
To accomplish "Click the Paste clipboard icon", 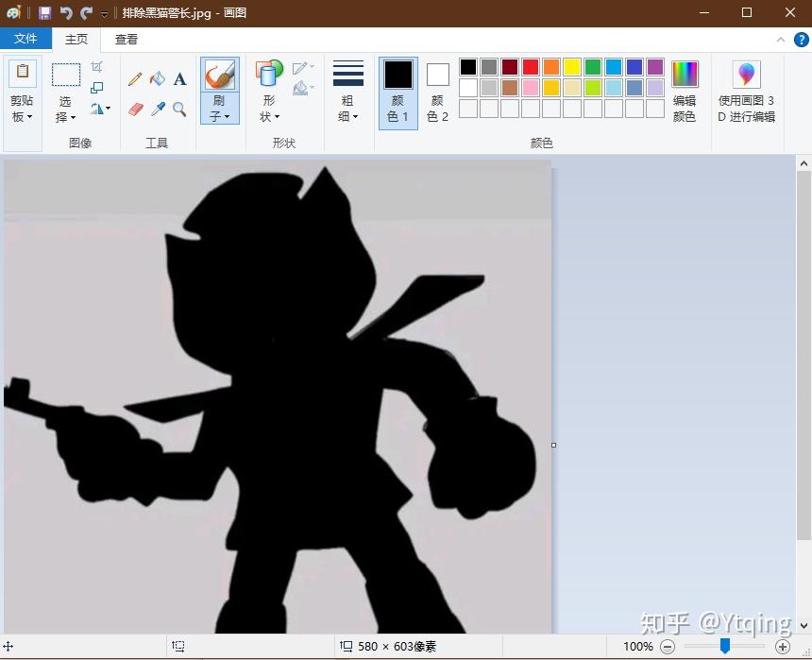I will (23, 73).
